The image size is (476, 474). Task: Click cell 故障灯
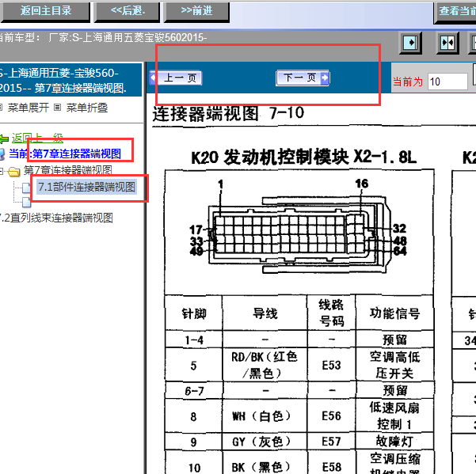(394, 442)
